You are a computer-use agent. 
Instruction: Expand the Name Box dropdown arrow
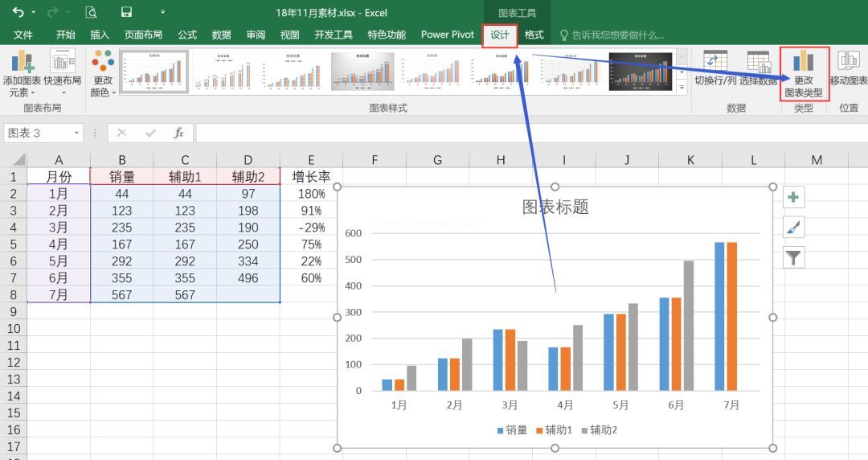77,133
